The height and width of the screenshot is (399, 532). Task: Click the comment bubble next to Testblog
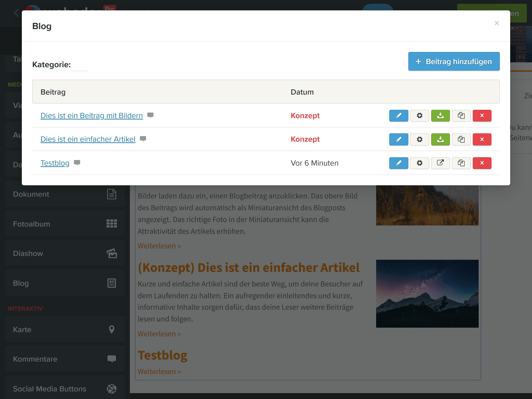tap(77, 163)
